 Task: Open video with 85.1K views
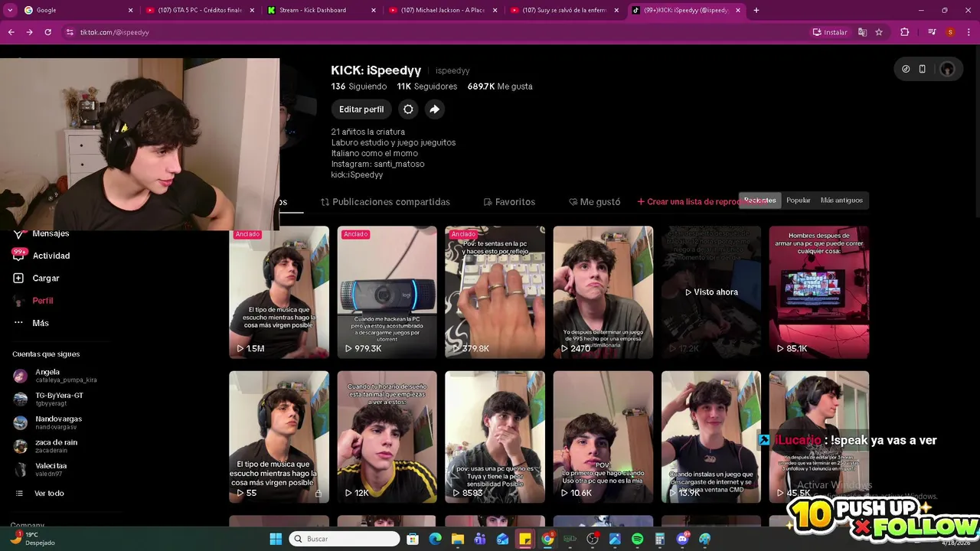click(x=819, y=292)
